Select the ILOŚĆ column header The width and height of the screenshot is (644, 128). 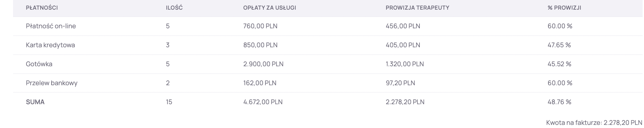174,8
